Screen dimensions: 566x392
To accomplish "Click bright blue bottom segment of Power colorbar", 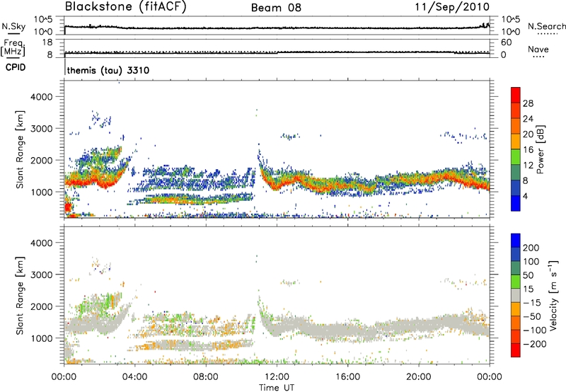I will [516, 203].
